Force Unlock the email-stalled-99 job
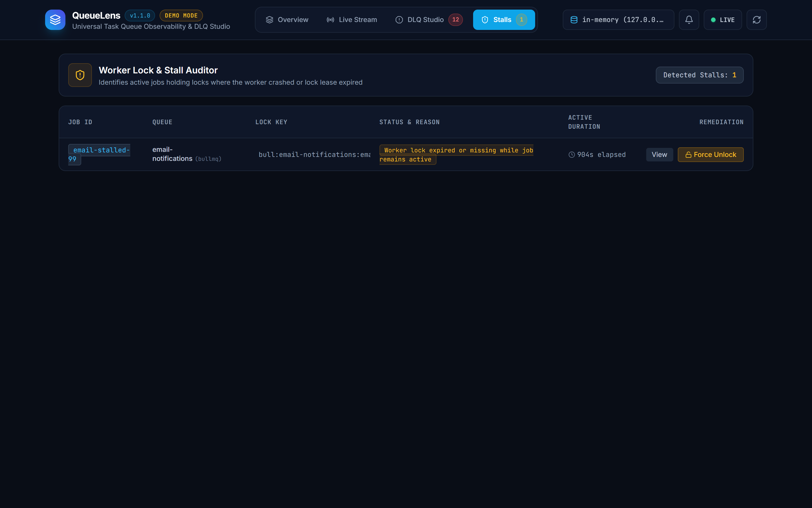The width and height of the screenshot is (812, 508). (x=710, y=155)
